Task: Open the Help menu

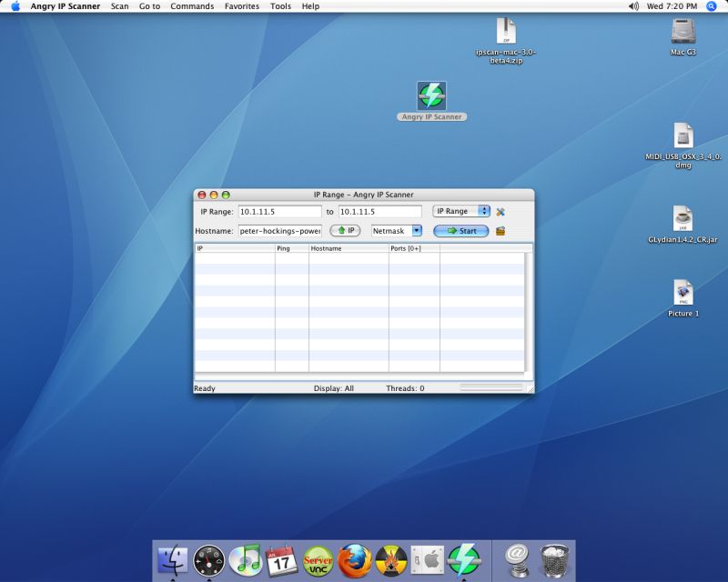Action: click(x=310, y=6)
